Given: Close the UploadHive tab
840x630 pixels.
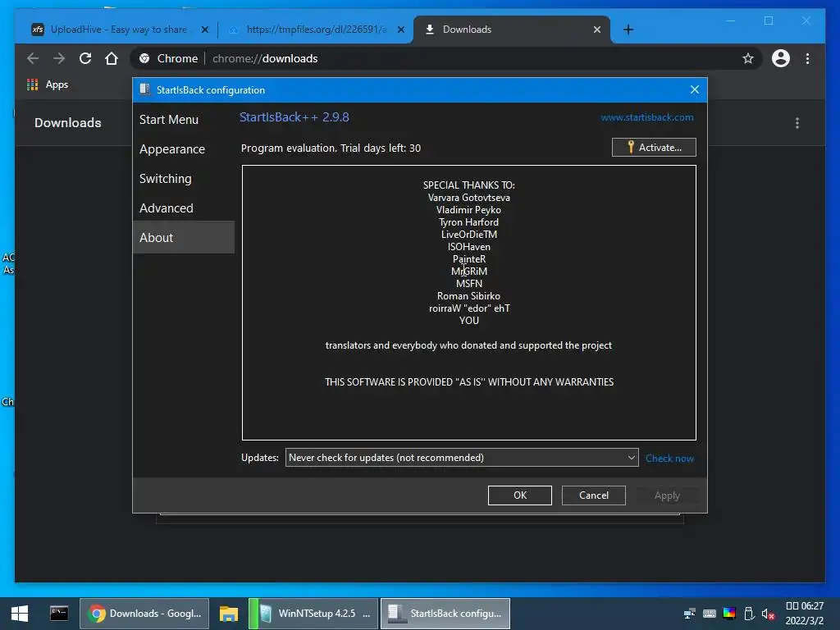Looking at the screenshot, I should coord(204,30).
